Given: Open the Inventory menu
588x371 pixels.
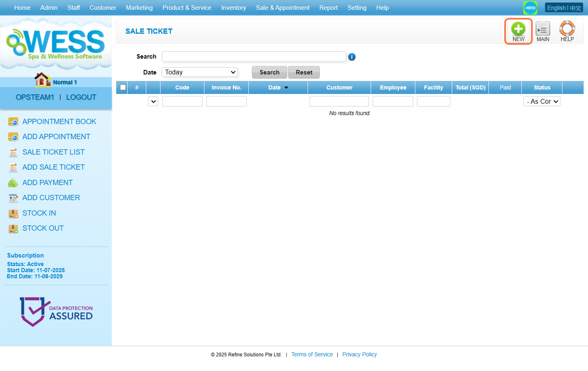Looking at the screenshot, I should pyautogui.click(x=233, y=8).
